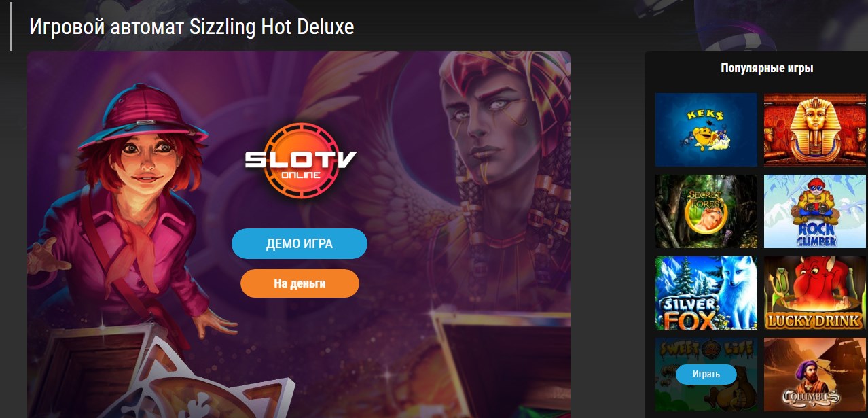This screenshot has width=868, height=418.
Task: Start the ДЕМО ИГРА demo mode
Action: pos(300,244)
